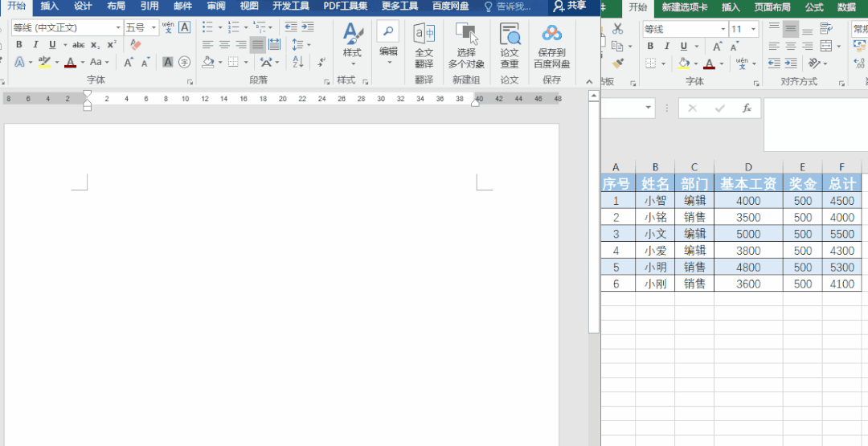Click Share (共享) button in Word
This screenshot has width=868, height=446.
[570, 6]
